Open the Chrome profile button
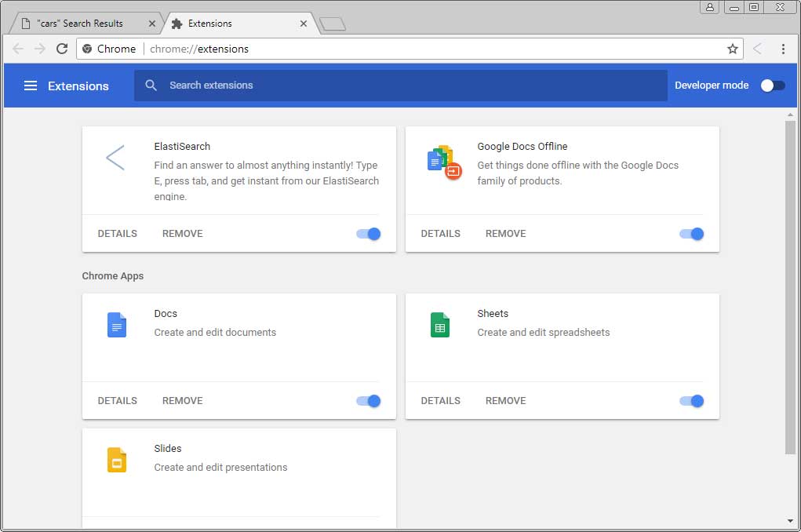The image size is (801, 532). click(x=710, y=7)
